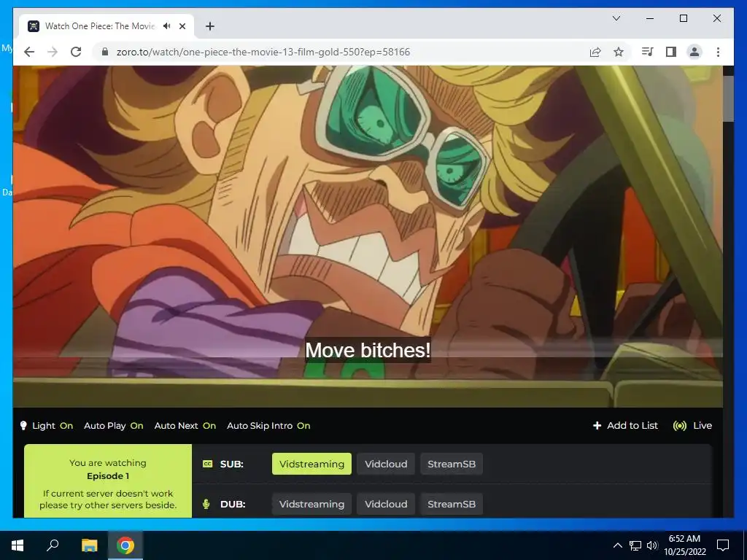
Task: Open File Explorer from taskbar
Action: point(89,545)
